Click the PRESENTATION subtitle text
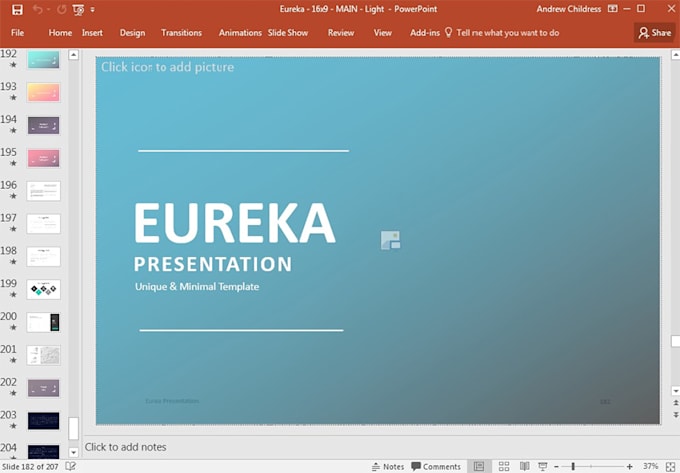The width and height of the screenshot is (680, 473). point(213,264)
